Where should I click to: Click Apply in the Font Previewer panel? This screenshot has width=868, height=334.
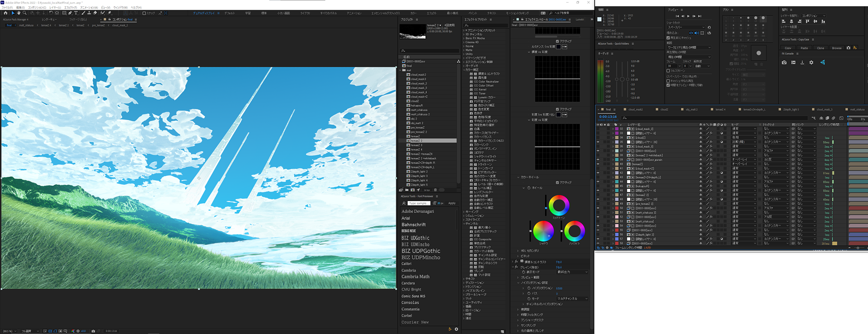click(x=452, y=203)
